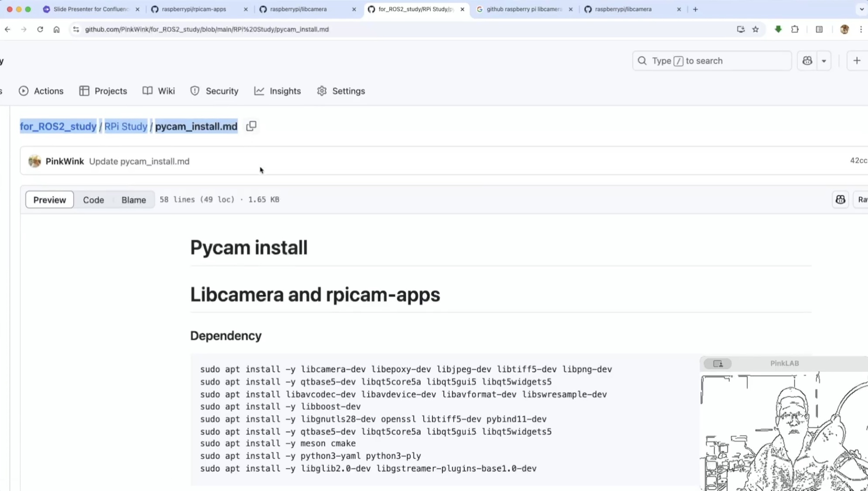Expand the browser tab list chevron

861,9
